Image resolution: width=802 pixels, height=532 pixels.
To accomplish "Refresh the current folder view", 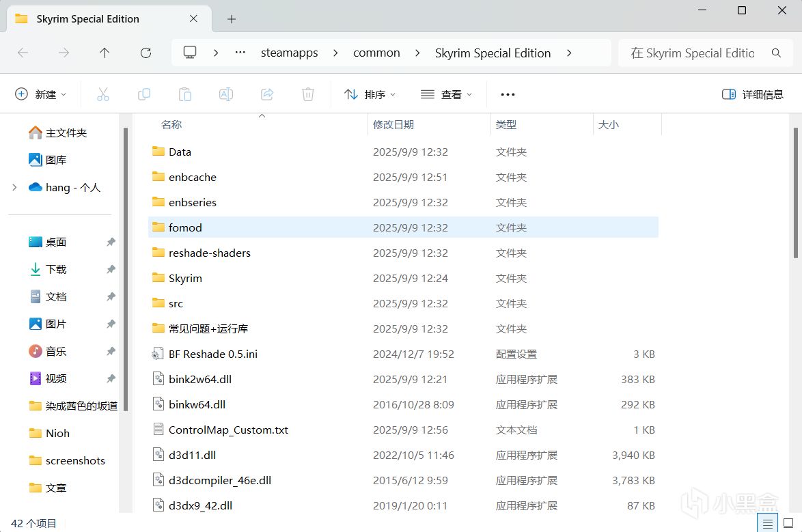I will (x=146, y=53).
